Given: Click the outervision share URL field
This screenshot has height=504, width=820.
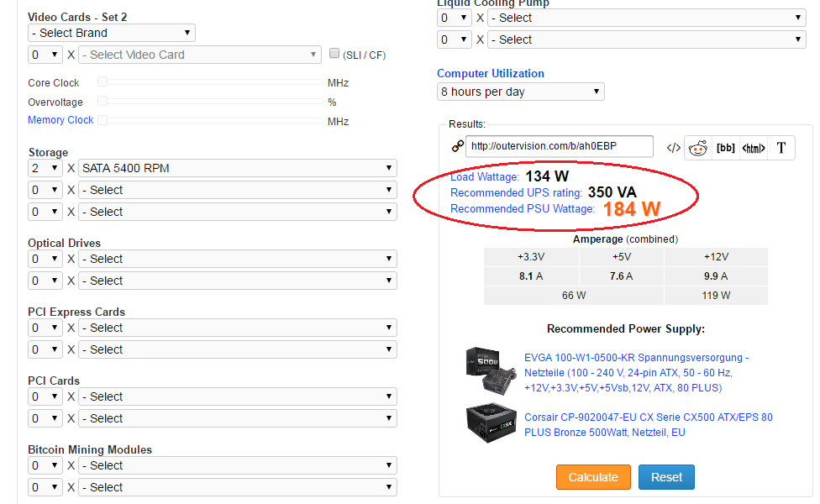Looking at the screenshot, I should click(x=559, y=145).
